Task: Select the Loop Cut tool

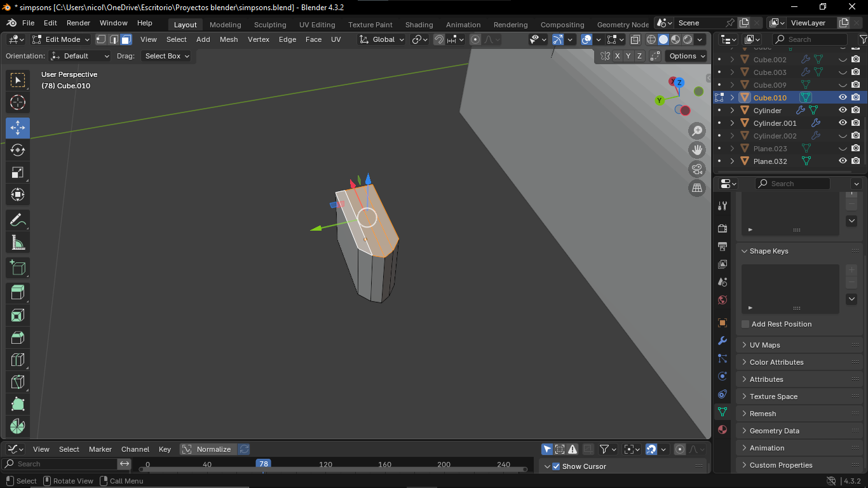Action: 18,360
